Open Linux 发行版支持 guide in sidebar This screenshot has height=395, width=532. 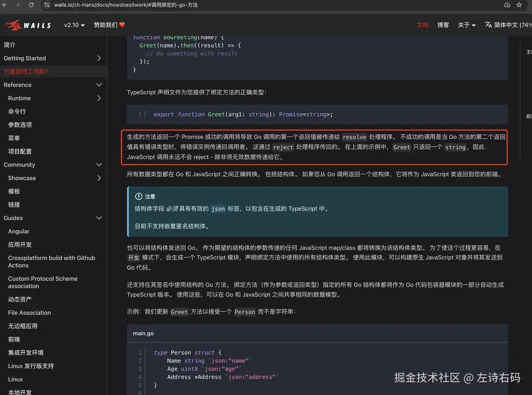click(x=31, y=366)
